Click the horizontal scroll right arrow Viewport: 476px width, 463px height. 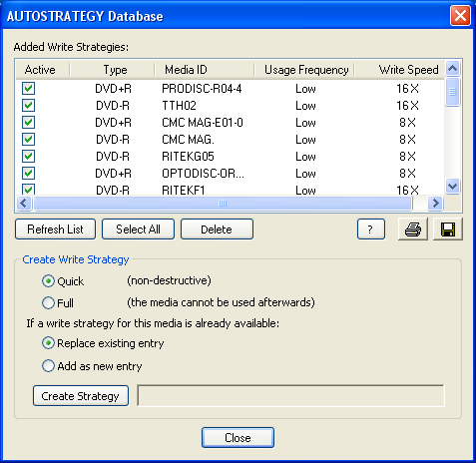tap(435, 203)
